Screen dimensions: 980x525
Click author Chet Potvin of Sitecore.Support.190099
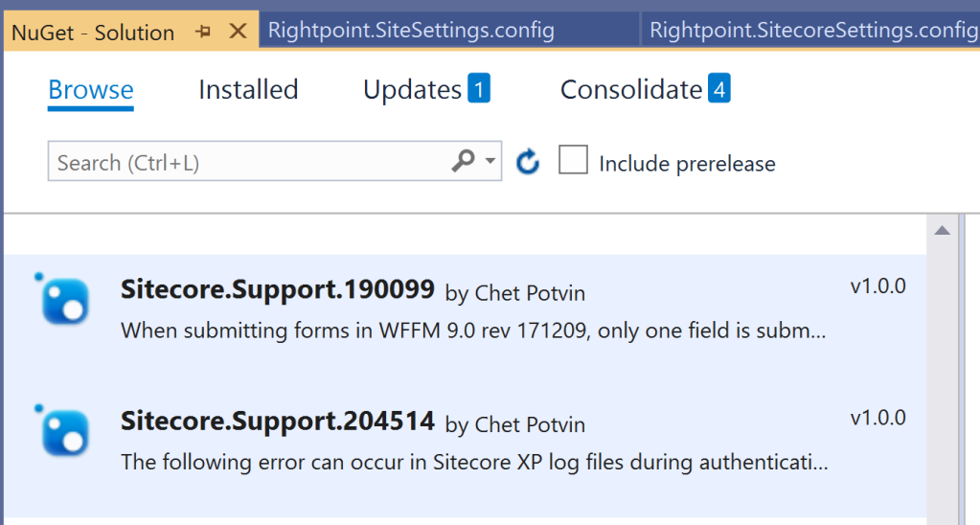(530, 293)
